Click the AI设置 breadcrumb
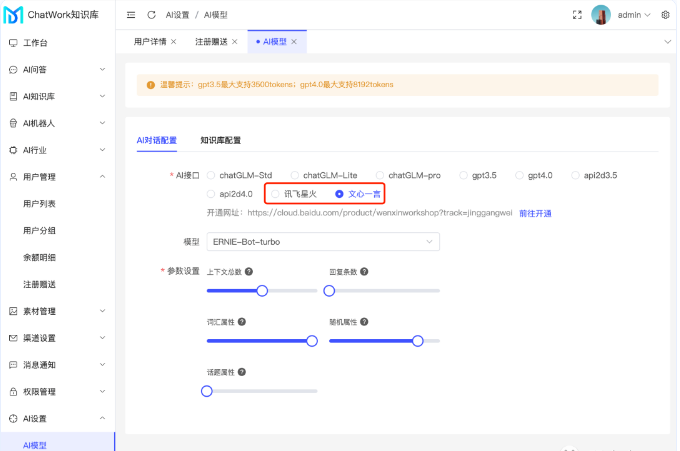The width and height of the screenshot is (680, 451). [x=177, y=15]
